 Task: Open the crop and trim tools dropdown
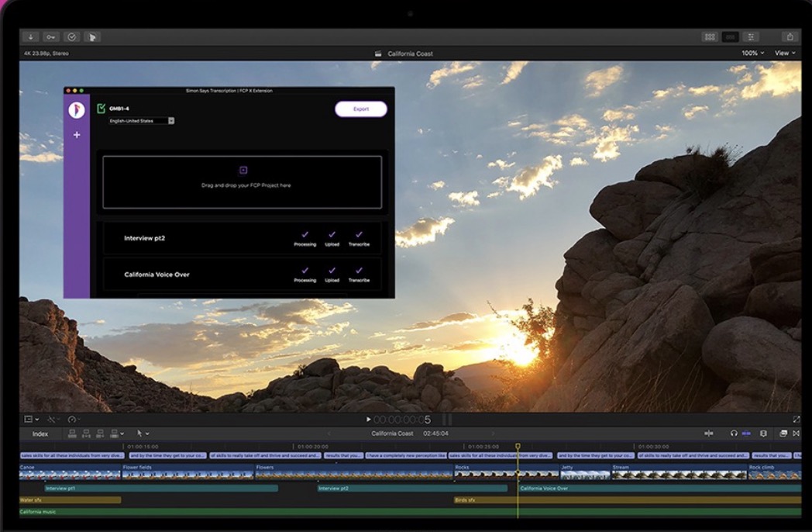tap(53, 419)
